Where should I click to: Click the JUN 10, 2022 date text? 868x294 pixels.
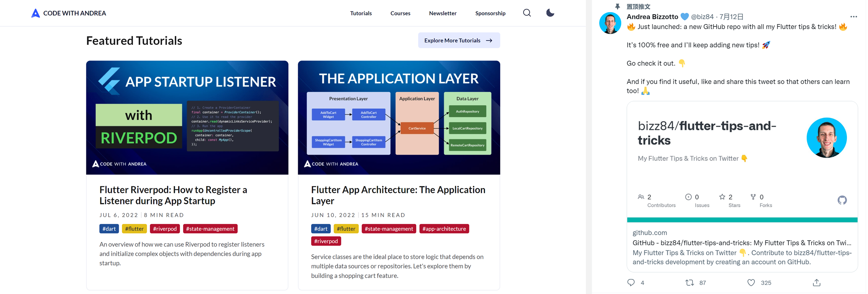[x=333, y=215]
